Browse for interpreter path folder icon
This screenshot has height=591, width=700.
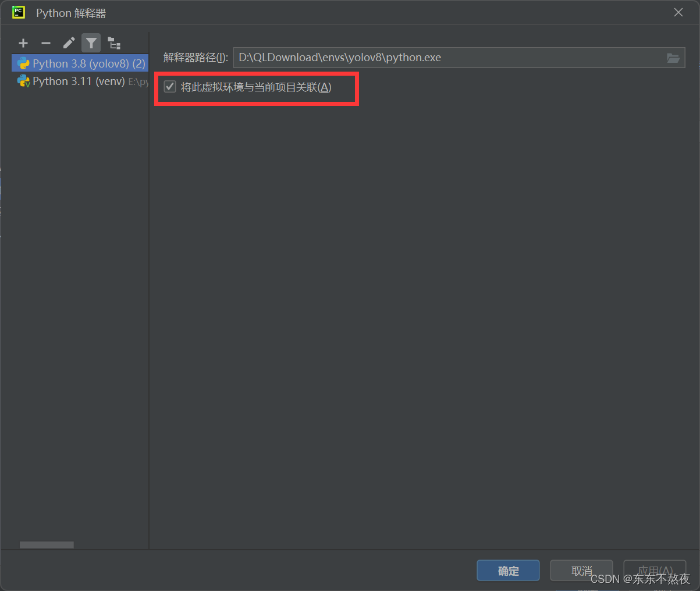(673, 58)
